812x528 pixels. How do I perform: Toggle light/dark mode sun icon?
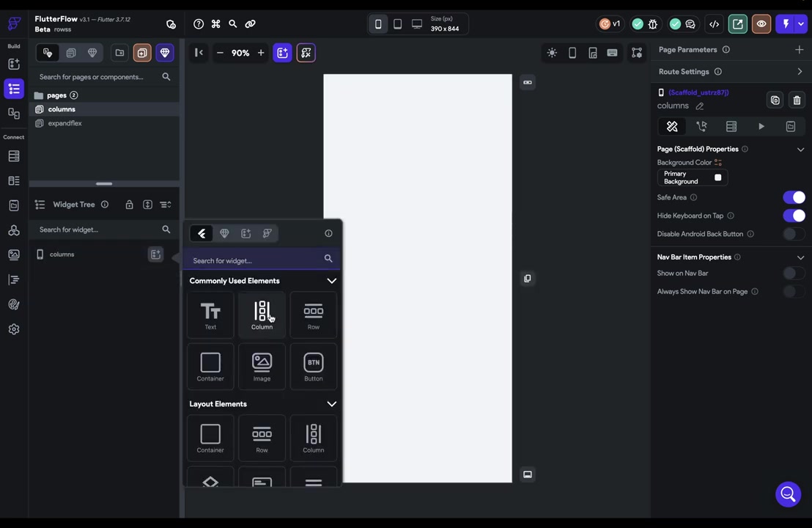click(x=552, y=53)
